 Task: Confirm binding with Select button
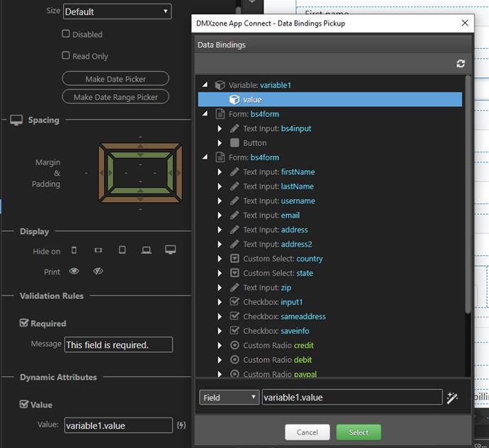tap(359, 432)
